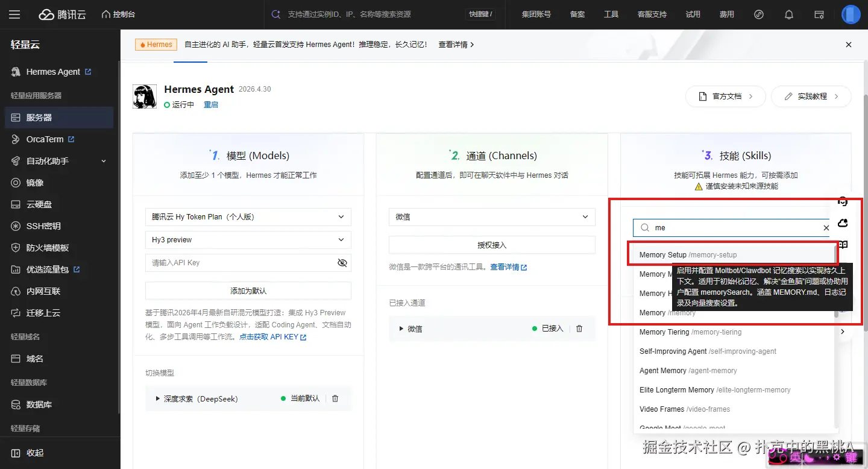
Task: Open the user avatar account menu
Action: [851, 14]
